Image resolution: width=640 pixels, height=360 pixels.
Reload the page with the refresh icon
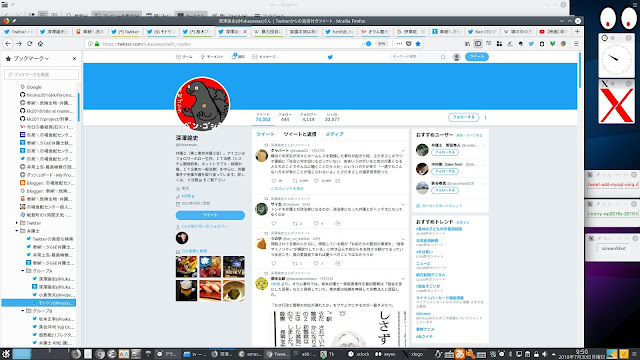[x=29, y=44]
